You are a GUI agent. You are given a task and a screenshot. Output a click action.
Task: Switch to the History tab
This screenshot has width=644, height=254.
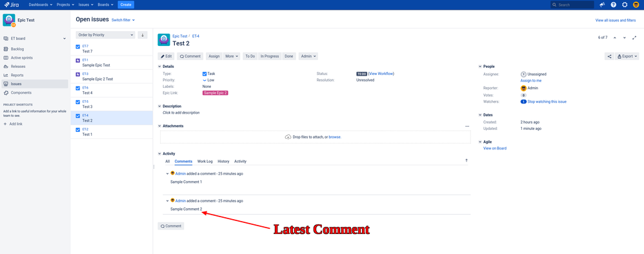pyautogui.click(x=223, y=162)
